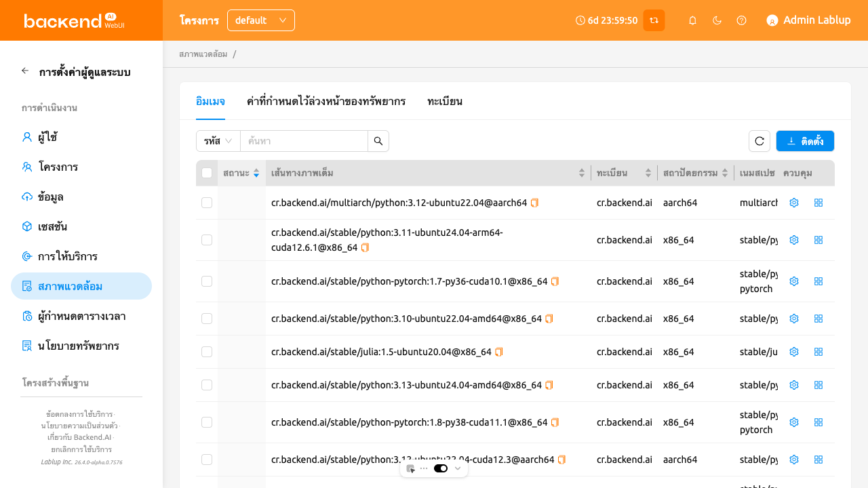
Task: Flip the small toggle switch at bottom
Action: click(441, 468)
